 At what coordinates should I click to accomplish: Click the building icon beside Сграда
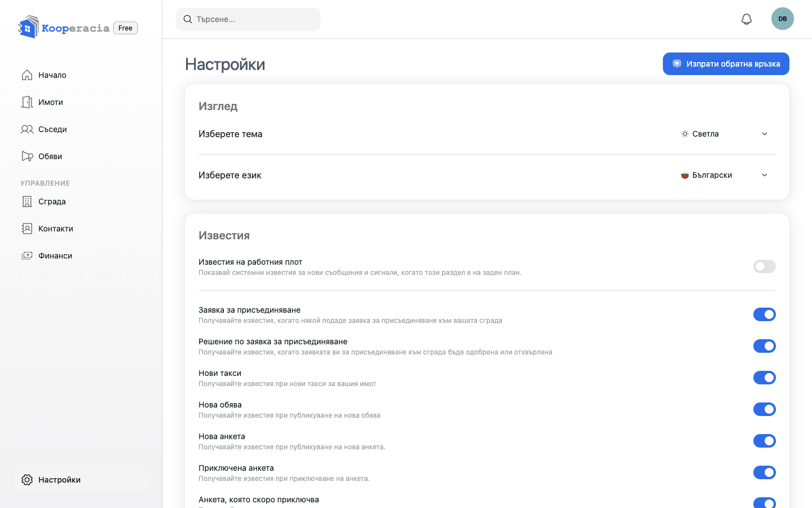(27, 202)
